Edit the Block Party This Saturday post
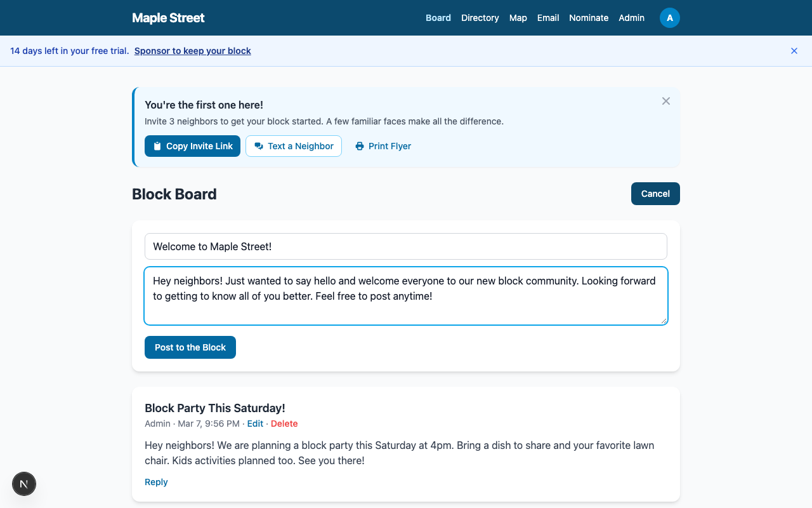Screen dimensions: 812x508 pos(255,424)
